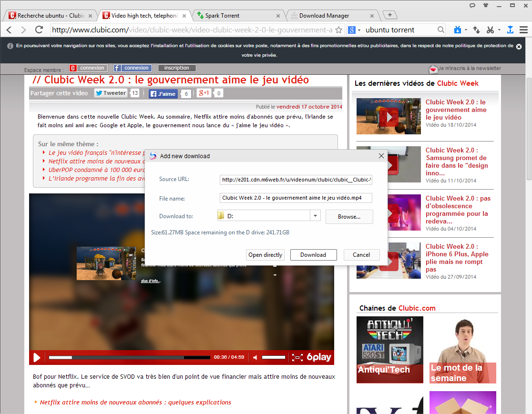Expand the scissors tool dropdown arrow
Image resolution: width=532 pixels, height=414 pixels.
[499, 30]
